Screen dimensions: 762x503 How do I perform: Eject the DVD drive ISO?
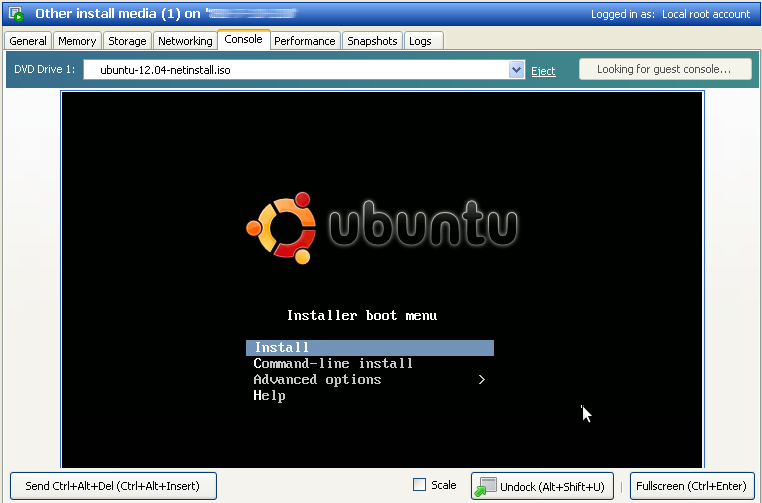point(543,71)
